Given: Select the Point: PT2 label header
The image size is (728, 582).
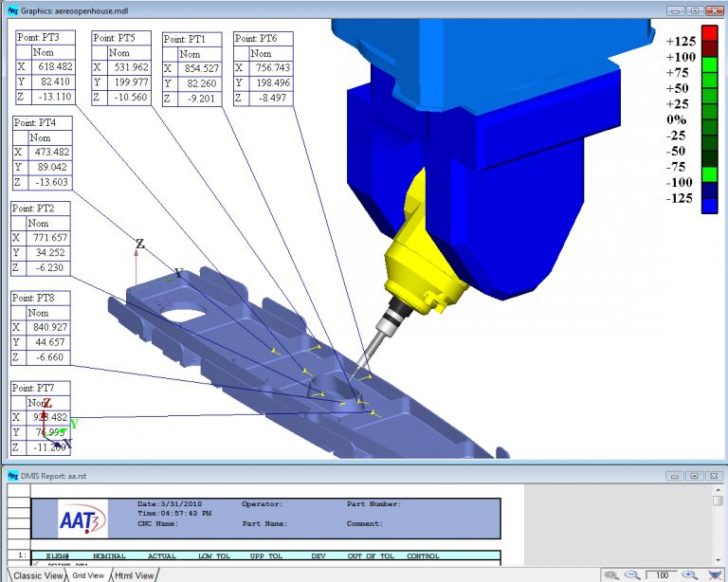Looking at the screenshot, I should tap(41, 209).
